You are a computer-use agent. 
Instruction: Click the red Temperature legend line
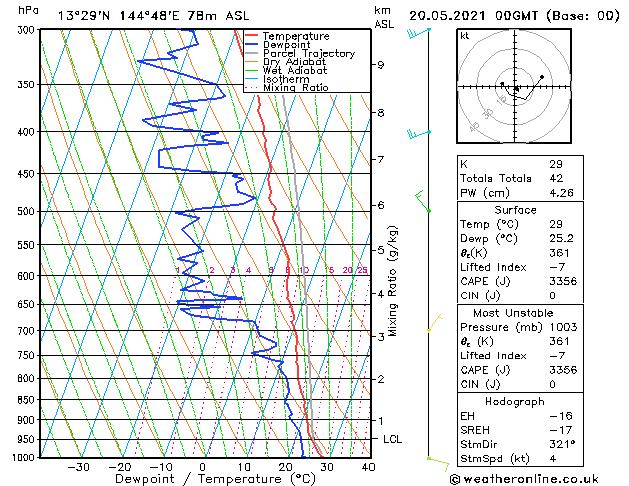251,36
